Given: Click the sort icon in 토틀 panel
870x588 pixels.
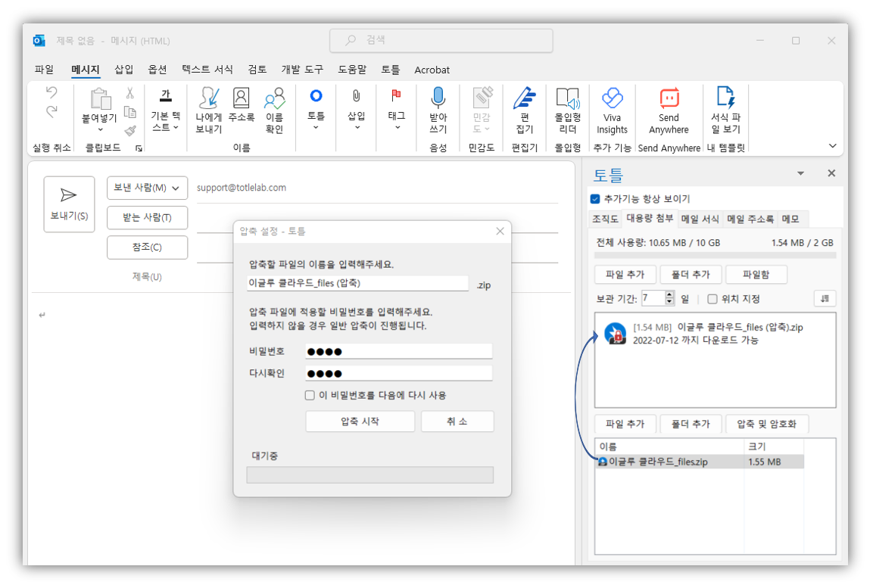Looking at the screenshot, I should (825, 298).
